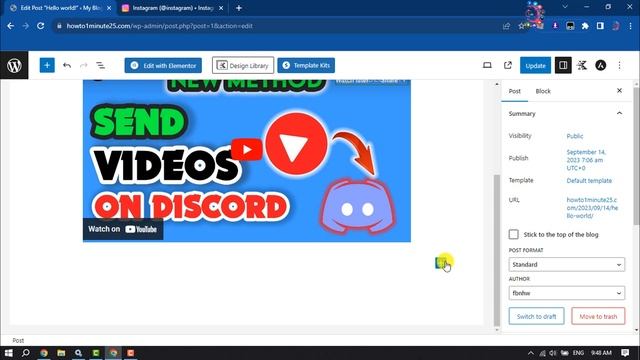This screenshot has width=640, height=360.
Task: Switch to the Block tab
Action: point(543,91)
